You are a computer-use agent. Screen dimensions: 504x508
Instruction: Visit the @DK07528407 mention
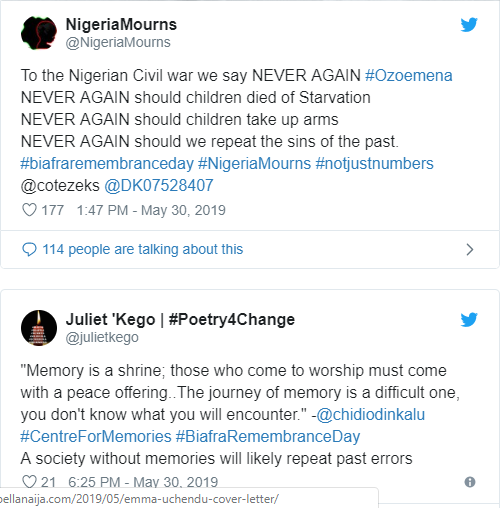159,185
